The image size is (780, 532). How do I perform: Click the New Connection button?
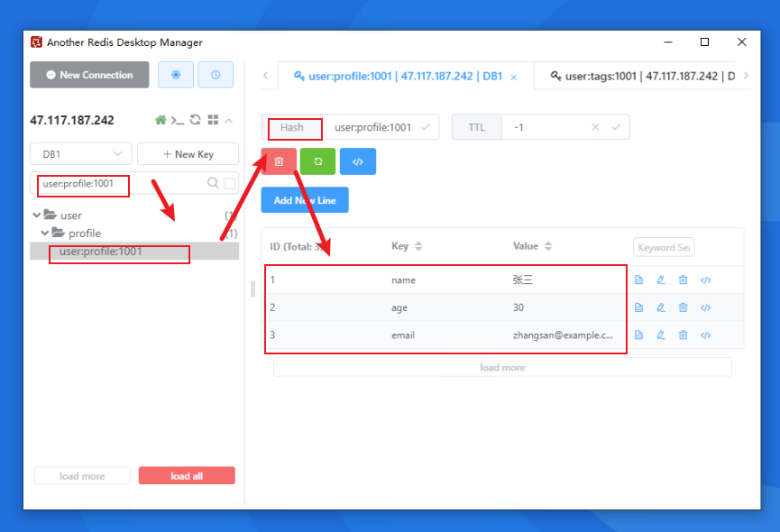[x=89, y=75]
